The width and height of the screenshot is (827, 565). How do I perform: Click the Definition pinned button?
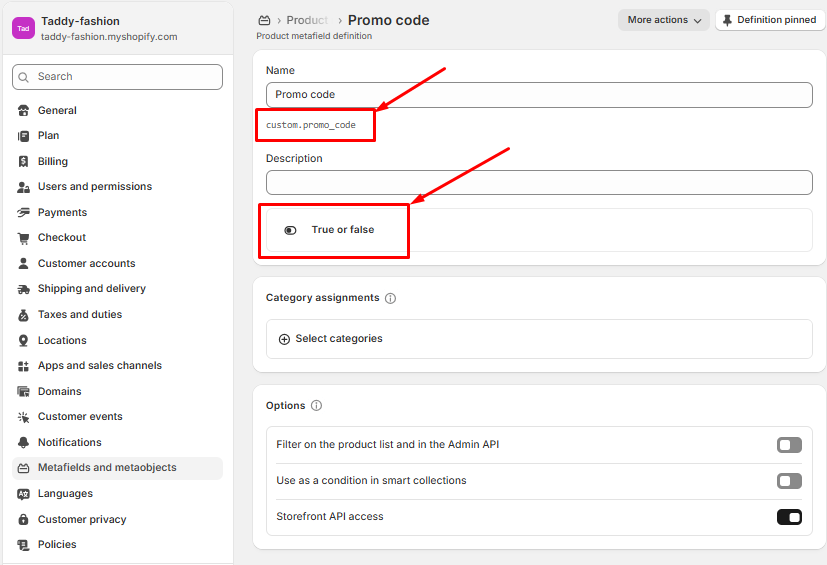[769, 20]
